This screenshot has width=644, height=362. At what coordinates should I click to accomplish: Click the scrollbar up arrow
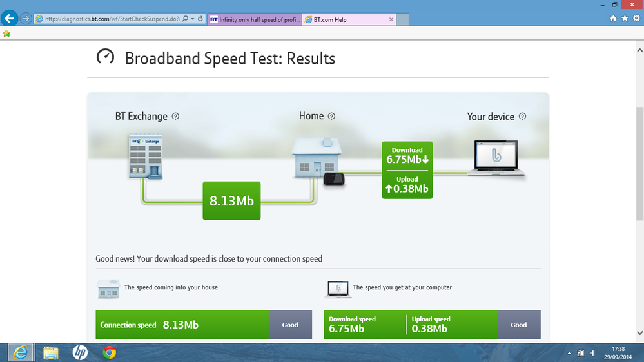tap(640, 50)
